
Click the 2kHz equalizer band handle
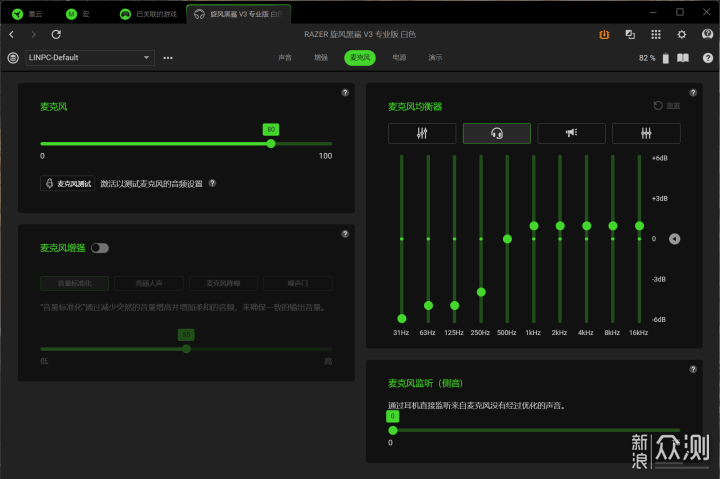pyautogui.click(x=560, y=225)
